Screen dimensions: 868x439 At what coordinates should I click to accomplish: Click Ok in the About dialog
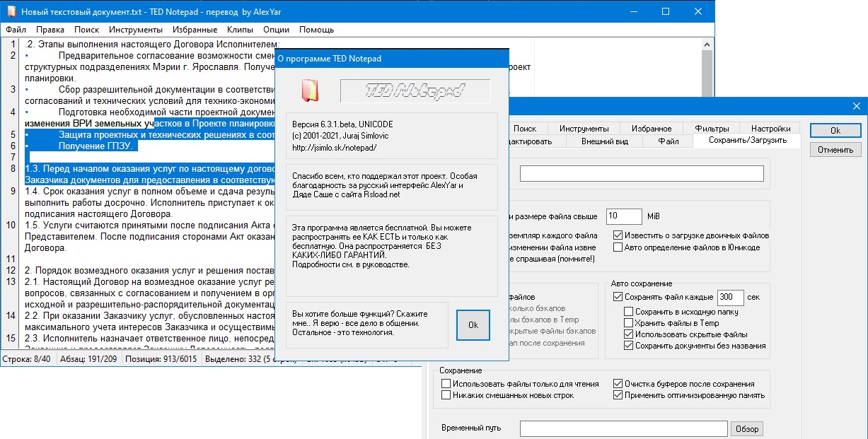click(x=473, y=325)
